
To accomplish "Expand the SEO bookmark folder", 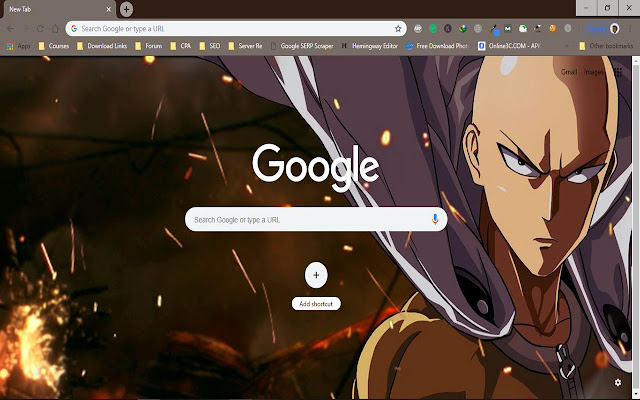I will [x=211, y=46].
